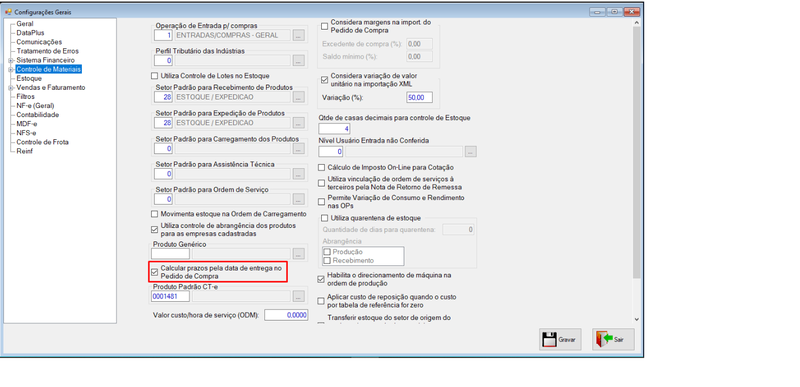Open lookup for Setor Padrão para Recebimento
Screen dimensions: 800x387
(x=299, y=97)
